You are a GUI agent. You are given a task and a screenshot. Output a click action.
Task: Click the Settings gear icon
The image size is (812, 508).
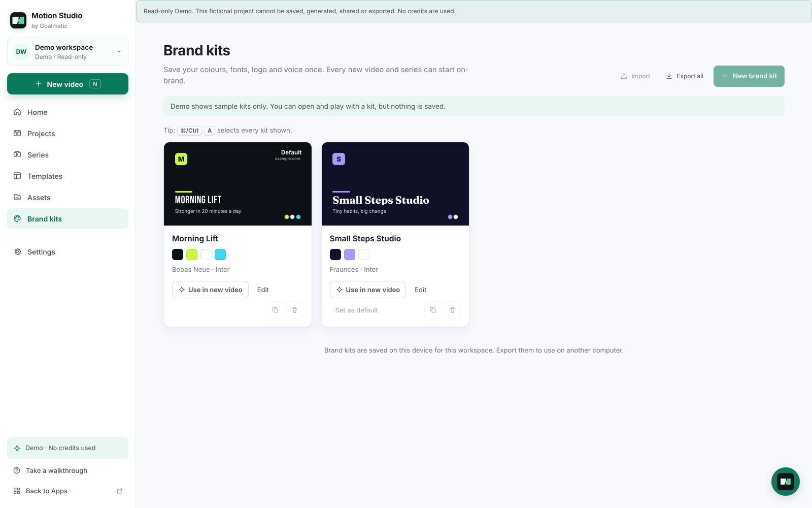pyautogui.click(x=18, y=251)
